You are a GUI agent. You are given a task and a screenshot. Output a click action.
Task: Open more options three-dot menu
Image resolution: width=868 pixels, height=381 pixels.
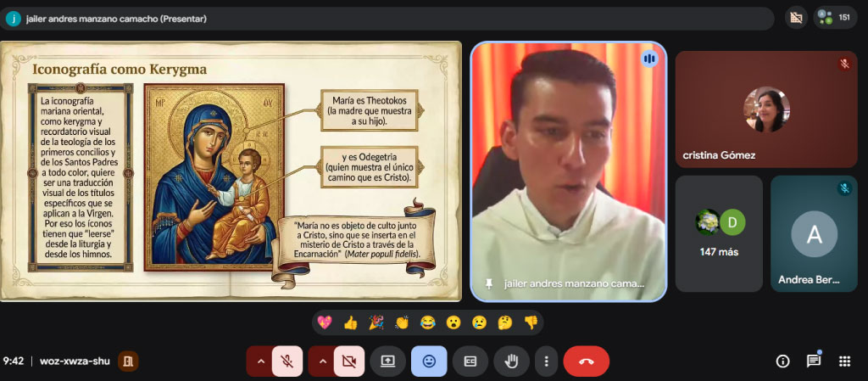(x=547, y=361)
